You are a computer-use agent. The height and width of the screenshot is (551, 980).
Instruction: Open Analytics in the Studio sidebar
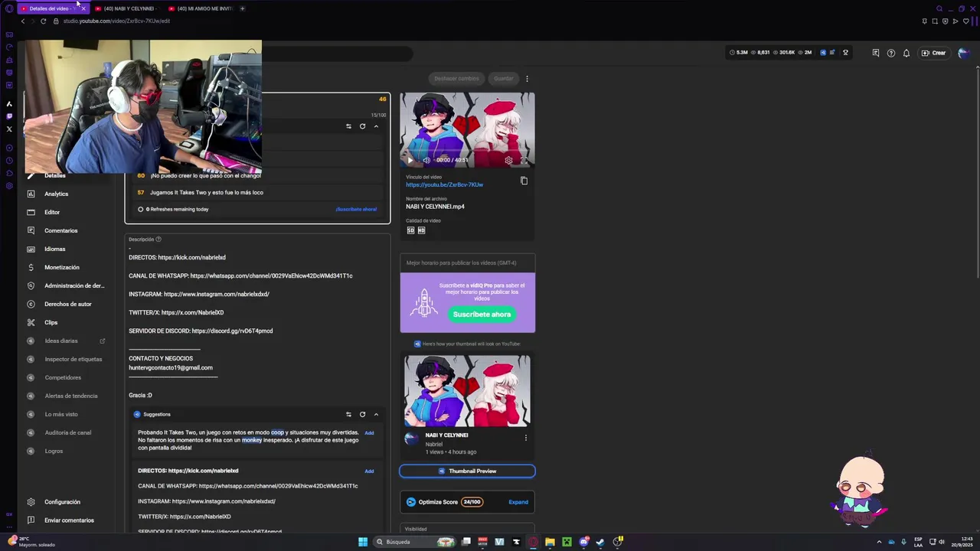click(56, 194)
